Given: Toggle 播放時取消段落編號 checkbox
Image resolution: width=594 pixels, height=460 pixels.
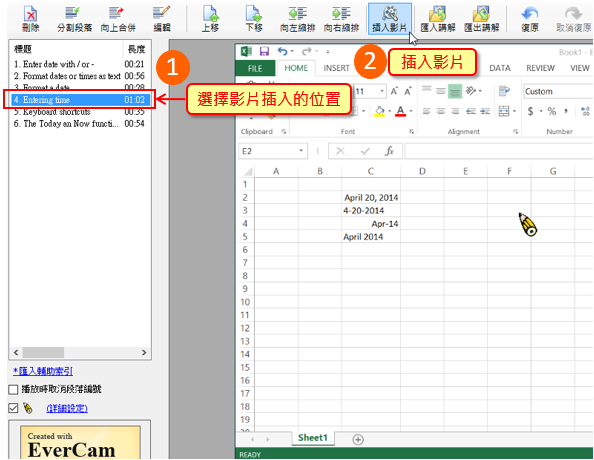Looking at the screenshot, I should [x=13, y=390].
